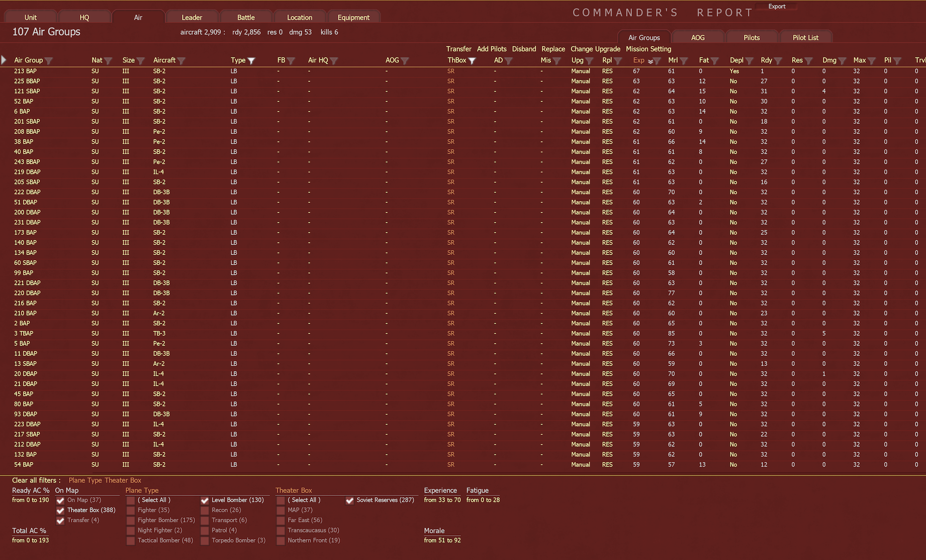Open the Air HQ column filter
This screenshot has height=560, width=926.
point(333,60)
